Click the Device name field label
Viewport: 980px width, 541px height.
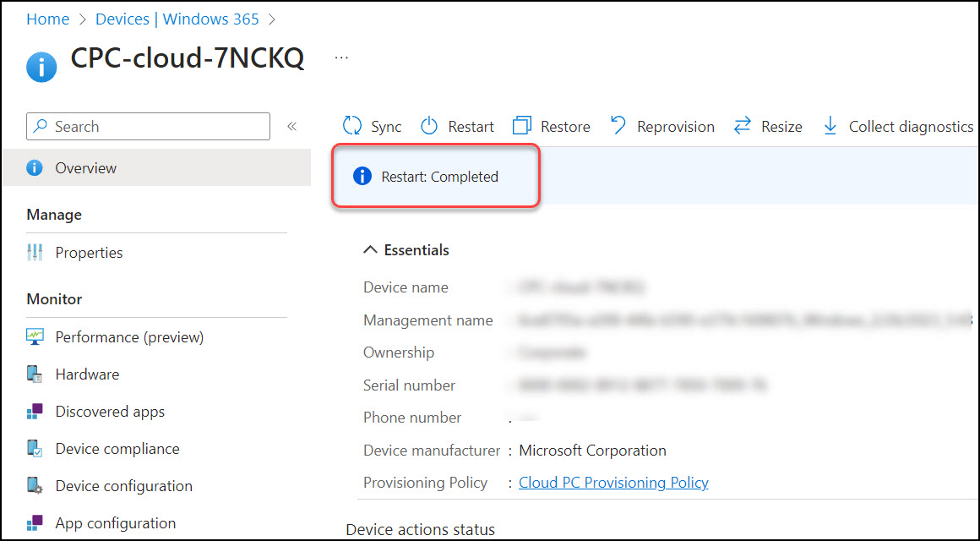[406, 287]
